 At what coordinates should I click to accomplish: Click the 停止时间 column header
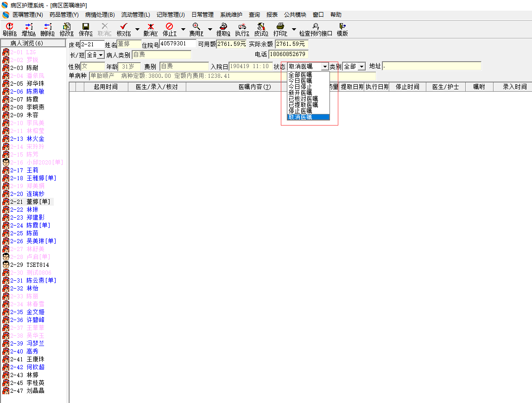tap(407, 87)
